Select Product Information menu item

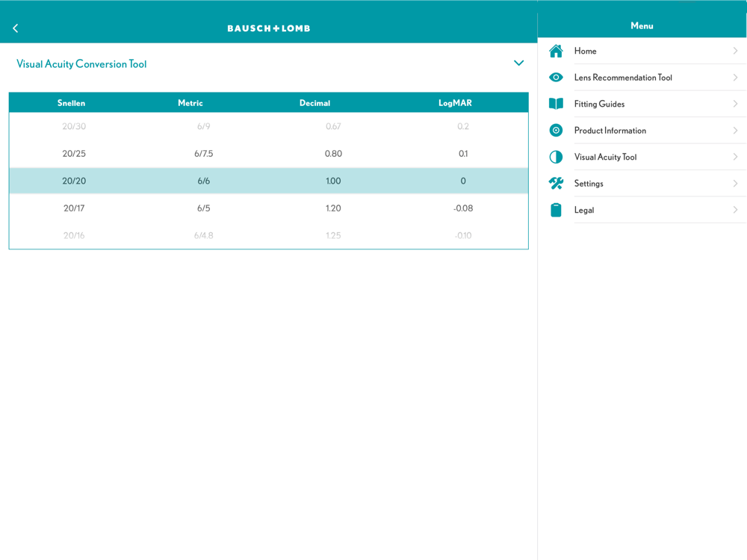(x=642, y=130)
